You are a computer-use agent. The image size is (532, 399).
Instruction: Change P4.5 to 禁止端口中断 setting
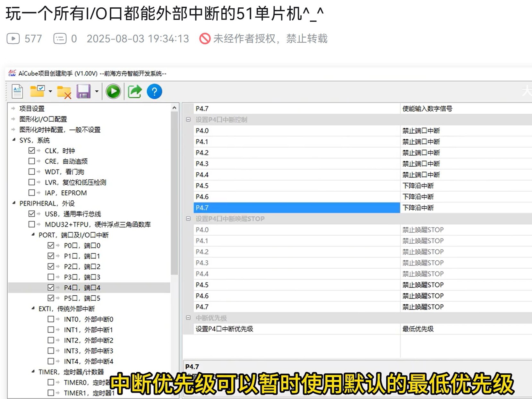click(417, 186)
